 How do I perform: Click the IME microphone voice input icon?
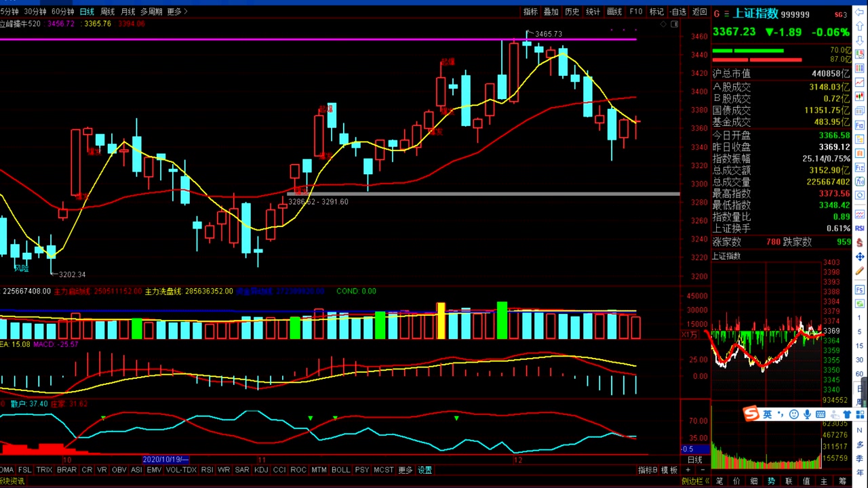807,413
